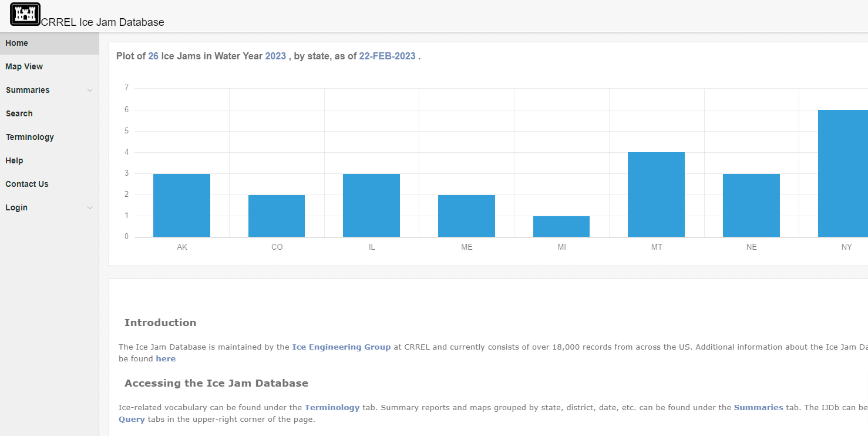Go to Map View in sidebar
Viewport: 868px width, 436px height.
24,66
